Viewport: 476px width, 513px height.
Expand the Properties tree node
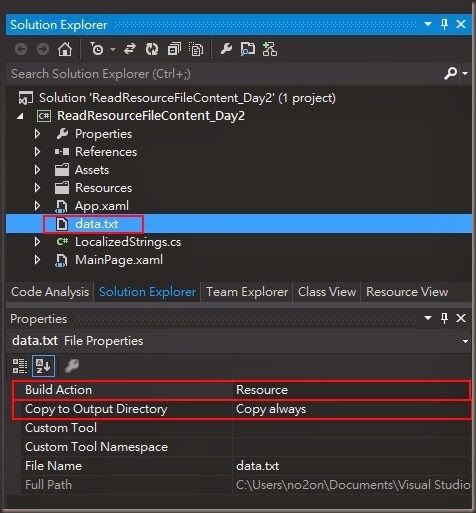[x=37, y=134]
